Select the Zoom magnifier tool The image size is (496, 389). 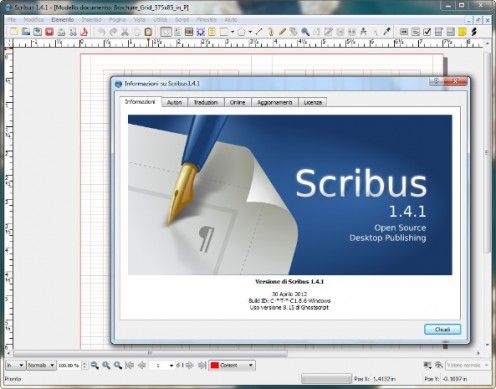305,32
